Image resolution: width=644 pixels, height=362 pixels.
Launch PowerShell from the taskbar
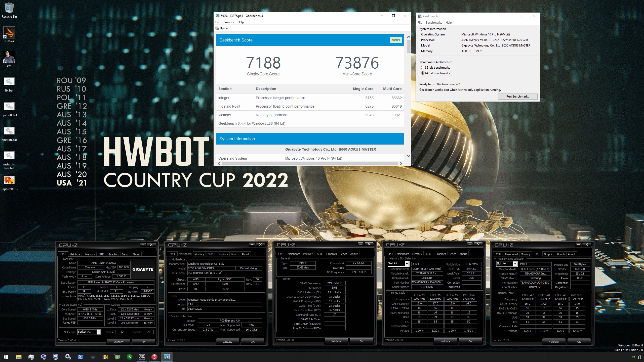[80, 357]
